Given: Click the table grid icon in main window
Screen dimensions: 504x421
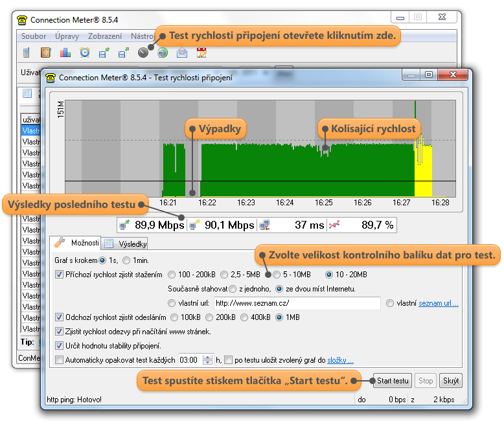Looking at the screenshot, I should pyautogui.click(x=27, y=93).
